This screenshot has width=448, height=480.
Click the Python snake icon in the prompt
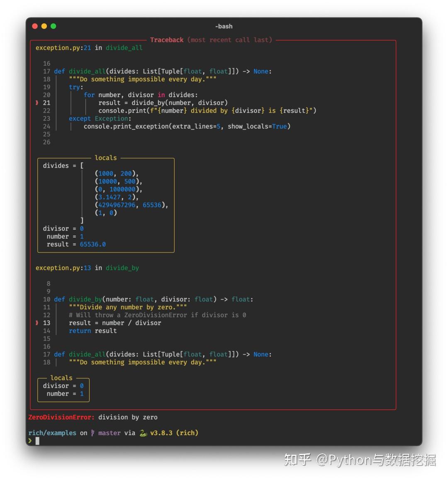tap(143, 433)
